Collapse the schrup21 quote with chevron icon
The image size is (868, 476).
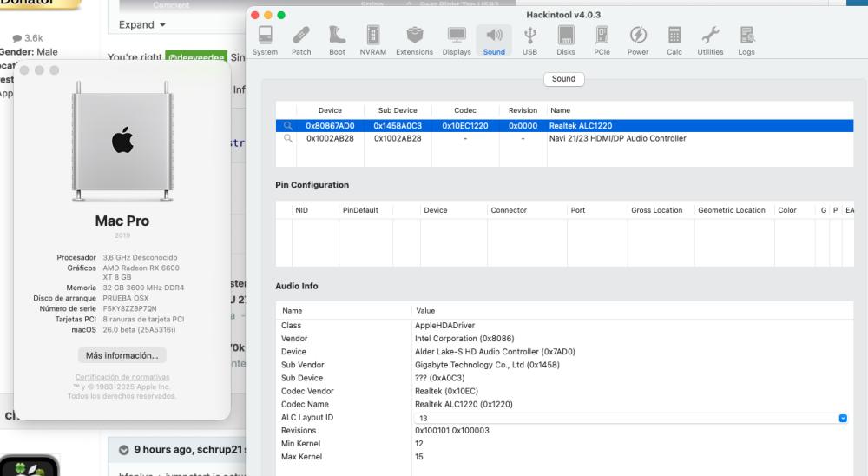click(124, 450)
